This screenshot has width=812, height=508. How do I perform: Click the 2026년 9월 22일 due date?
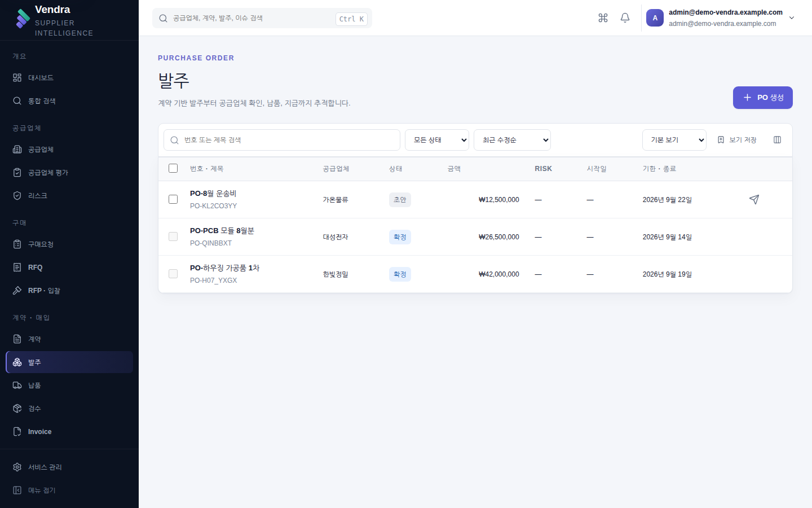pos(667,200)
